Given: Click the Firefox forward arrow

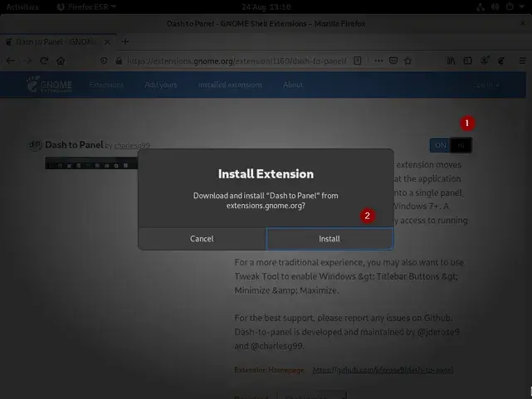Looking at the screenshot, I should 28,61.
